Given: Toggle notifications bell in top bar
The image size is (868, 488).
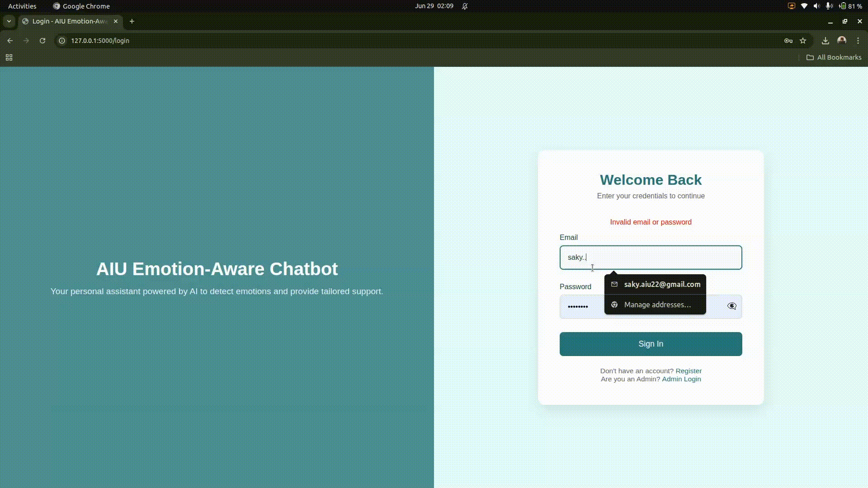Looking at the screenshot, I should click(x=465, y=6).
